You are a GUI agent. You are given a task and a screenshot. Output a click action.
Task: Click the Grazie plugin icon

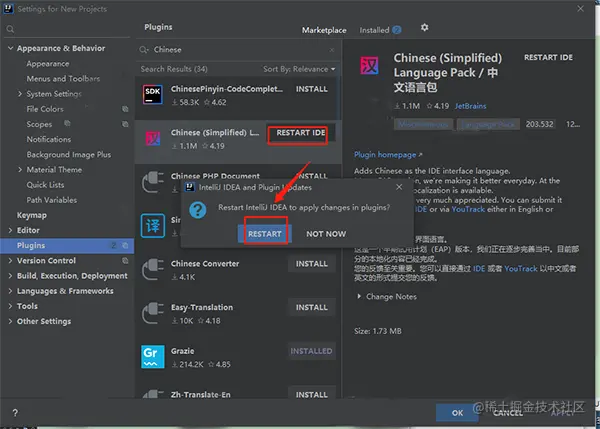tap(153, 357)
